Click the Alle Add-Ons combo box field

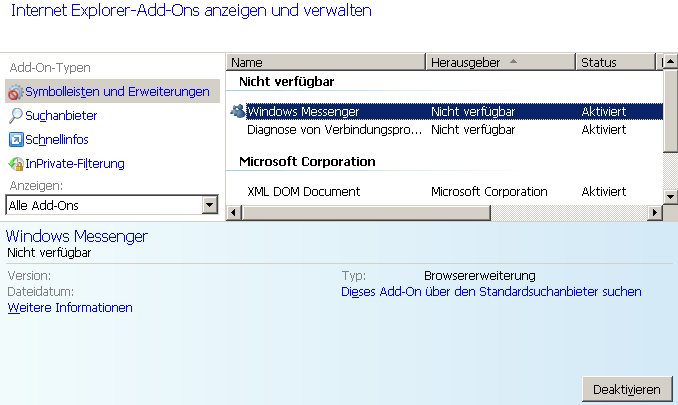coord(112,205)
